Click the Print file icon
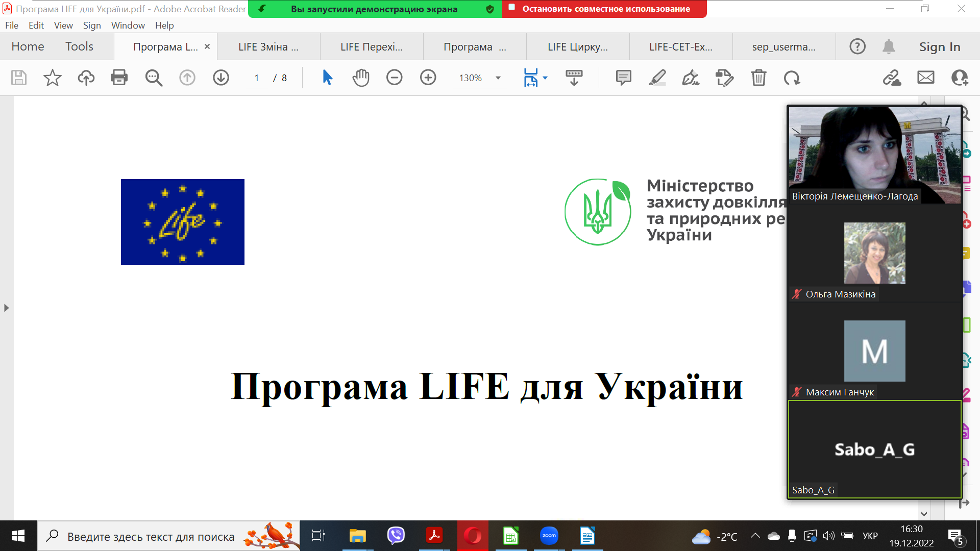Screen dimensions: 980x551 pos(119,78)
